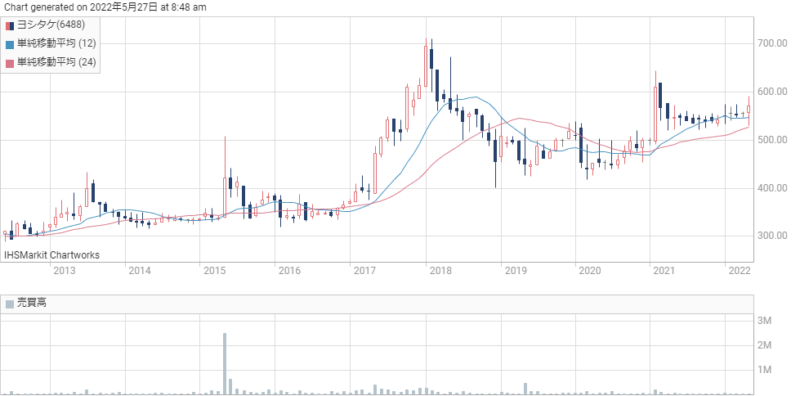Screen dimensions: 800x396
Task: Click the 2016 x-axis year label
Action: tap(289, 271)
